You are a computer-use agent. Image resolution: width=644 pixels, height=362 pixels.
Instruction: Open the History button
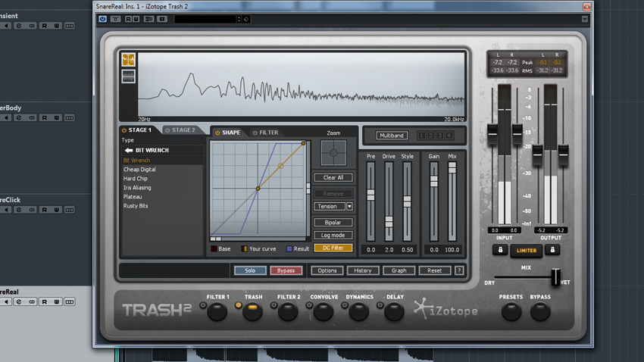[363, 270]
